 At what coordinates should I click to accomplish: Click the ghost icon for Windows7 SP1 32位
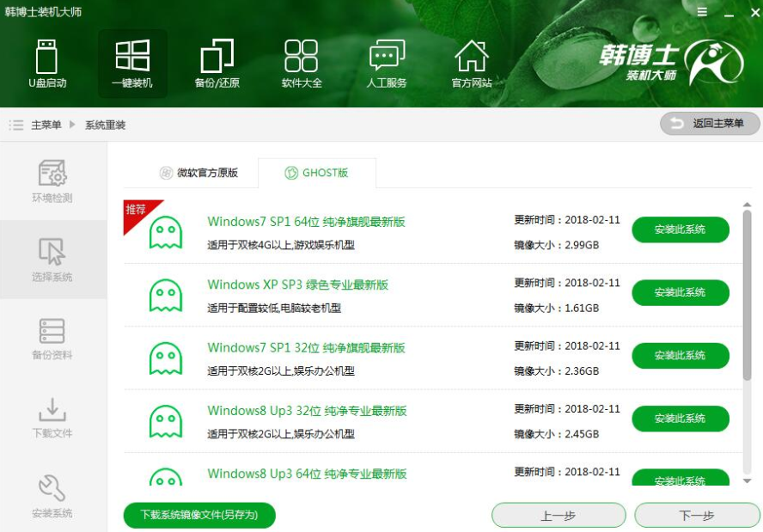pyautogui.click(x=166, y=358)
